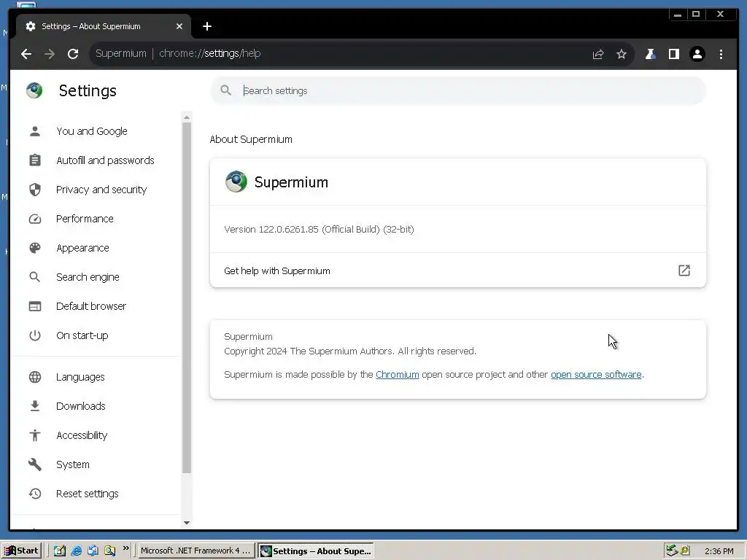Share this page via share icon
This screenshot has width=747, height=560.
click(598, 54)
